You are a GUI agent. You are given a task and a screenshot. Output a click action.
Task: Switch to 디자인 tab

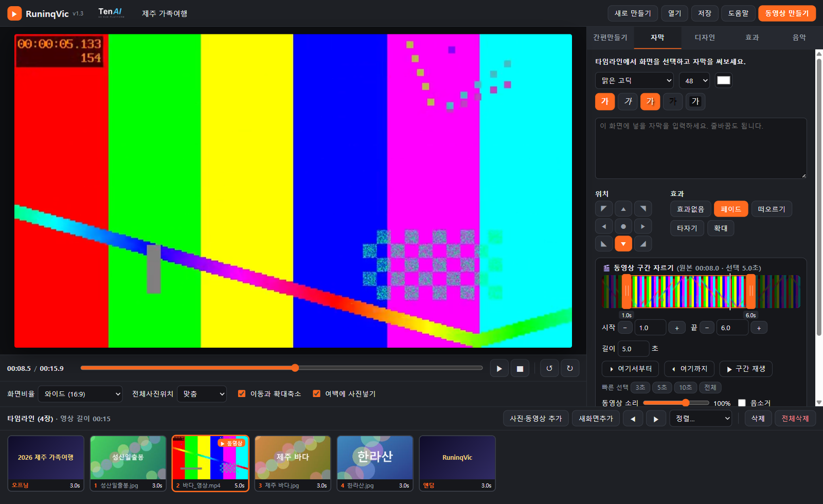click(x=705, y=38)
